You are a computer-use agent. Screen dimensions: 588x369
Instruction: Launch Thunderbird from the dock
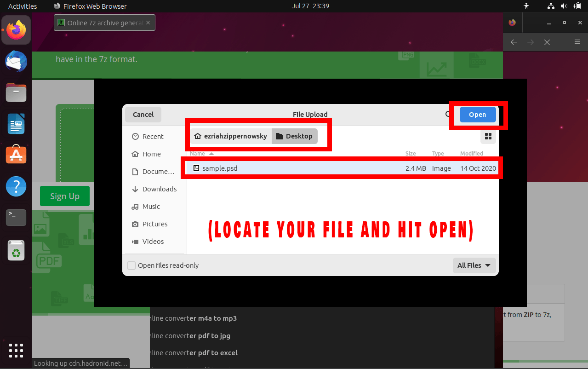point(16,61)
